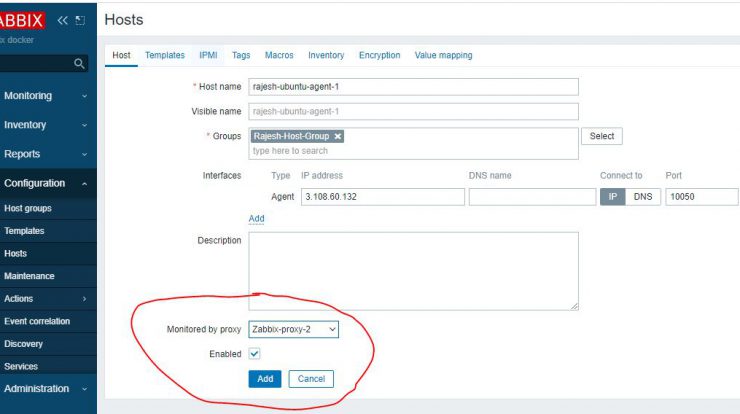Click the DNS name field
The height and width of the screenshot is (414, 740).
click(x=532, y=197)
